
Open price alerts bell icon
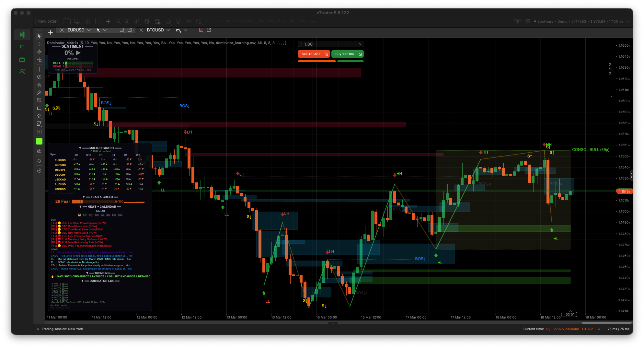(x=39, y=161)
